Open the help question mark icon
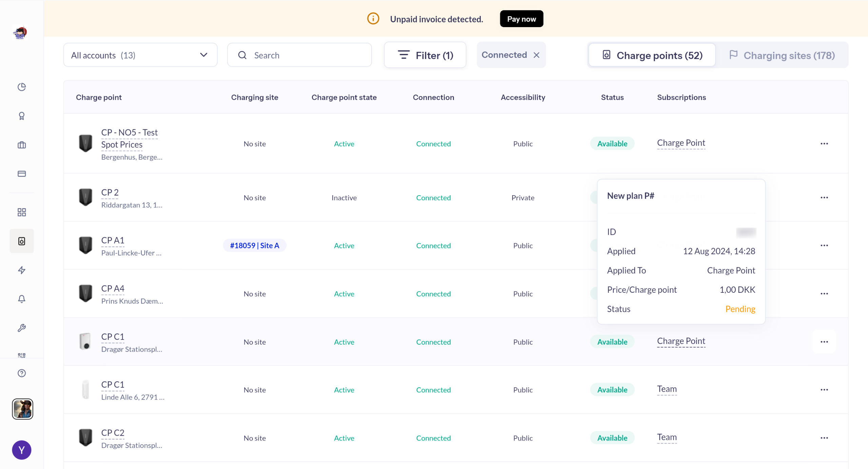The image size is (868, 469). (22, 373)
